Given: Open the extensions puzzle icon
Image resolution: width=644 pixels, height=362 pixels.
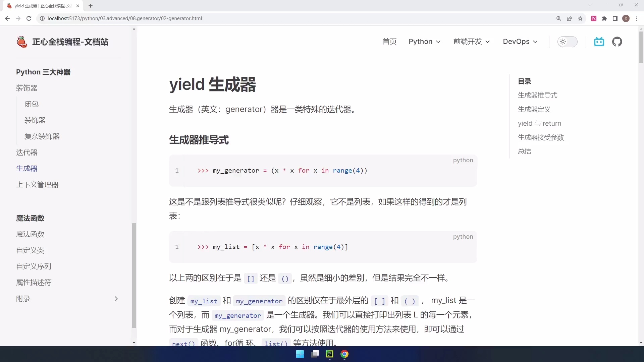Looking at the screenshot, I should click(x=604, y=18).
